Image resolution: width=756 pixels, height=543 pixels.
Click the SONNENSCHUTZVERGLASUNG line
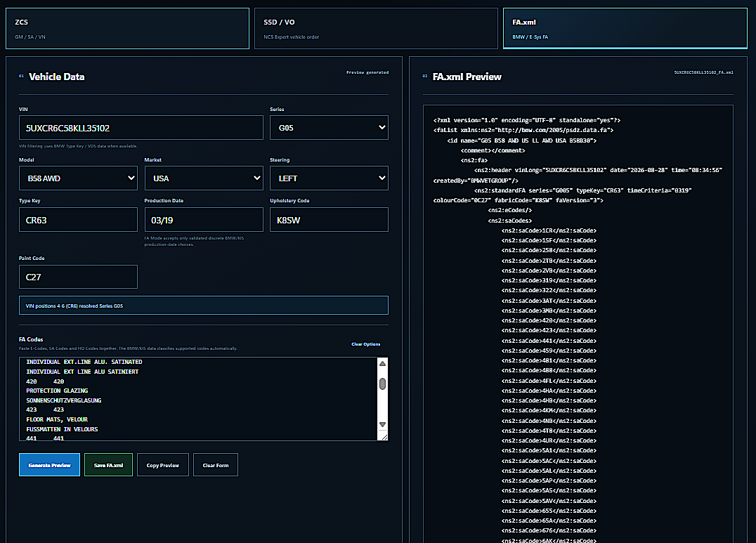(64, 400)
